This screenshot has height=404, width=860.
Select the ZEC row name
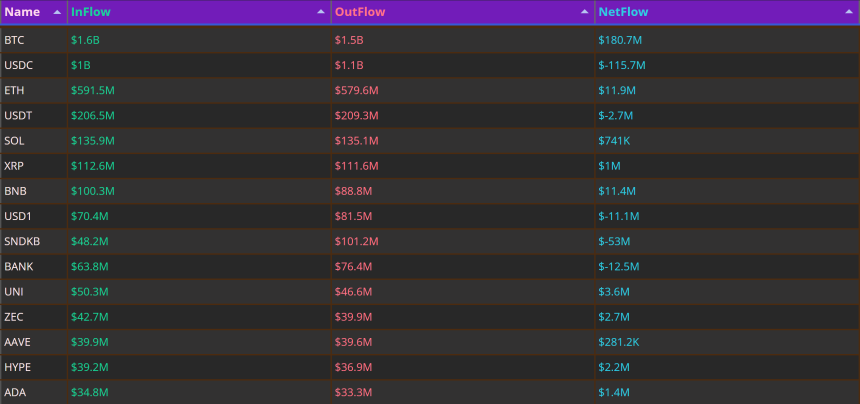coord(14,317)
